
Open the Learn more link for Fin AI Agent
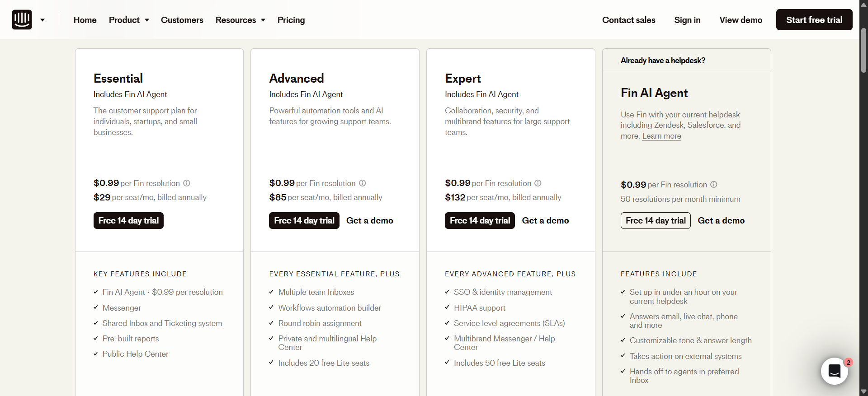[x=661, y=136]
